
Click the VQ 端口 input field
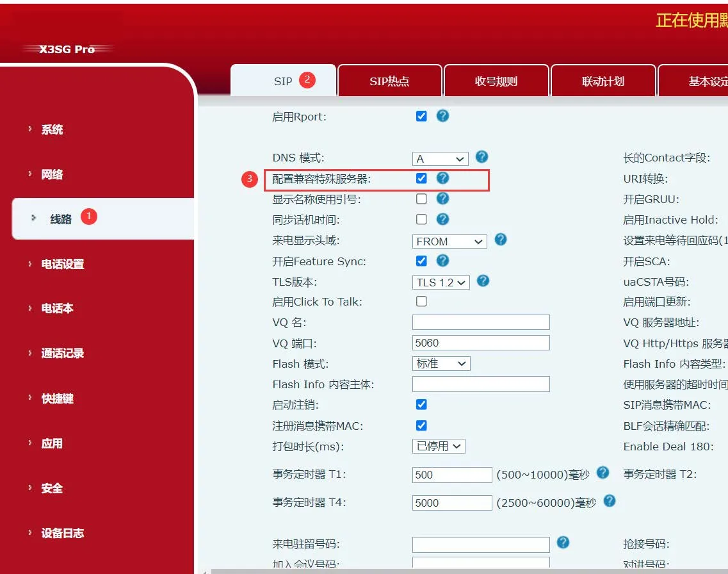pyautogui.click(x=481, y=343)
